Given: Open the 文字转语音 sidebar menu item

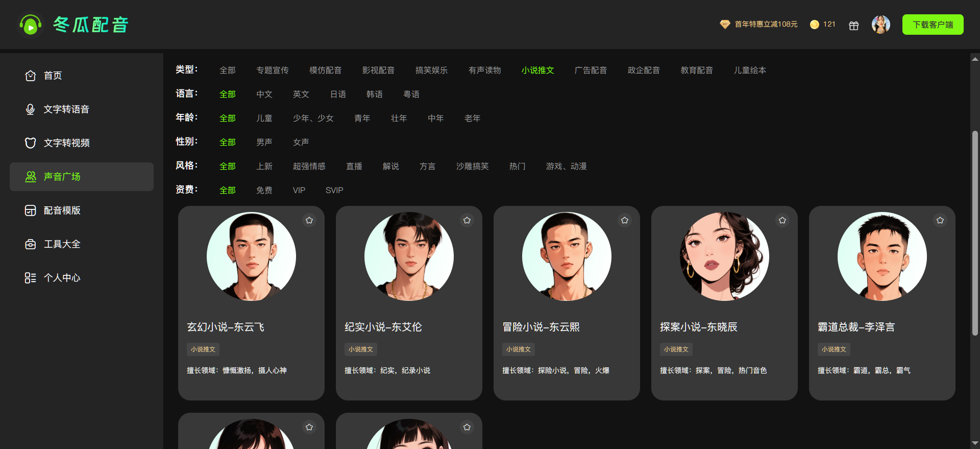Looking at the screenshot, I should pyautogui.click(x=82, y=109).
